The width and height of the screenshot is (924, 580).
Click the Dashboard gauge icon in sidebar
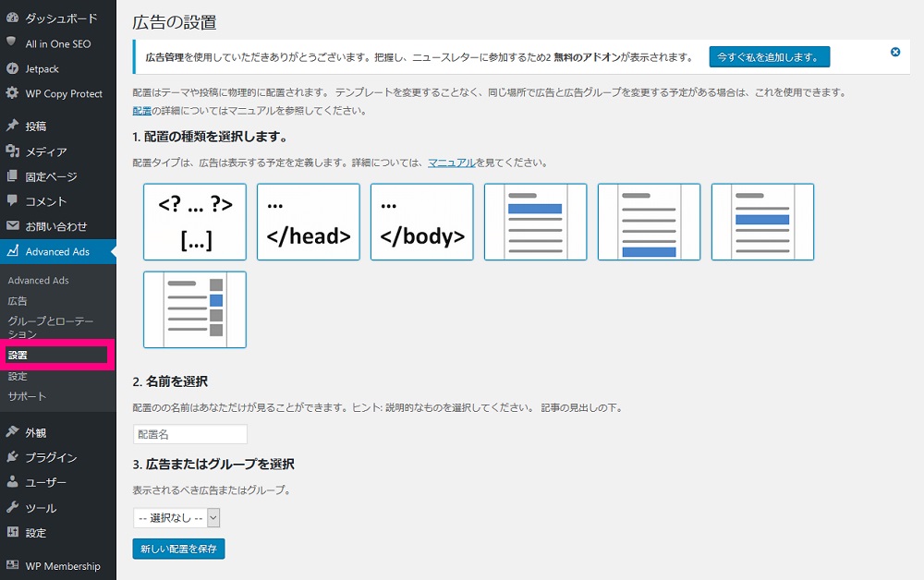[x=12, y=18]
